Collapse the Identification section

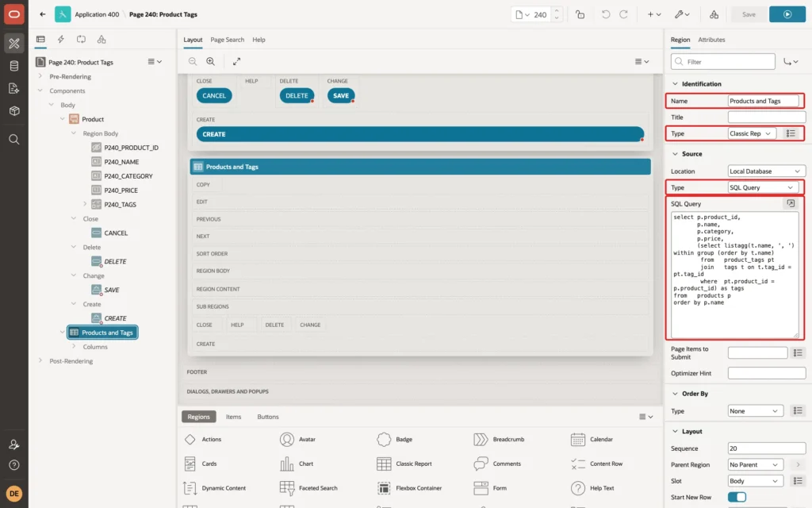point(675,84)
